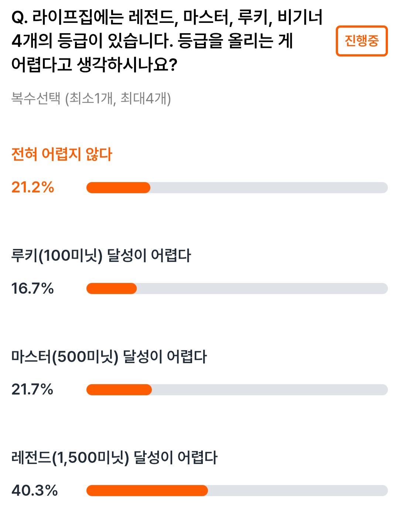
Task: Click the 40.3% result bar
Action: pyautogui.click(x=237, y=491)
